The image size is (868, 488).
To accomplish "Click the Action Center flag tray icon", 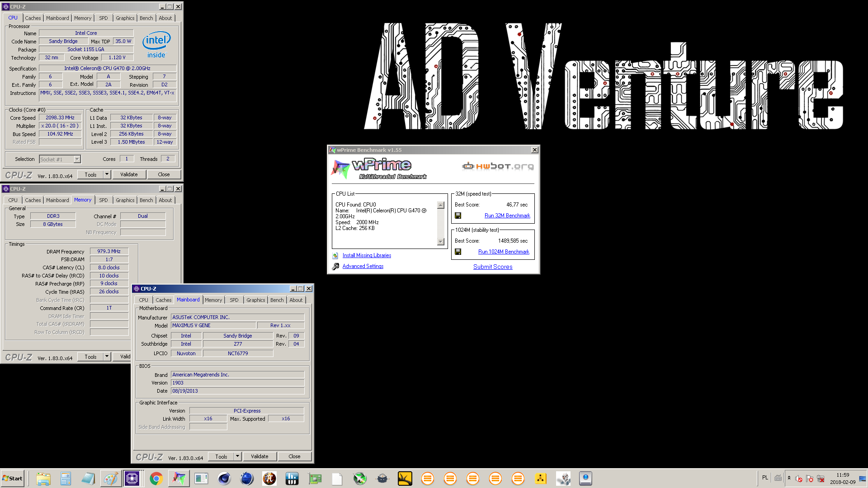I will coord(810,479).
